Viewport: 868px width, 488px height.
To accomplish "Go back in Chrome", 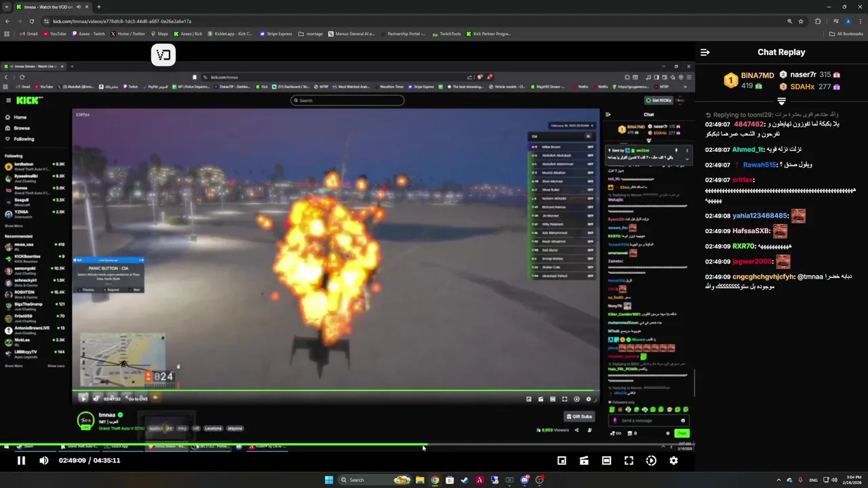I will pos(7,21).
